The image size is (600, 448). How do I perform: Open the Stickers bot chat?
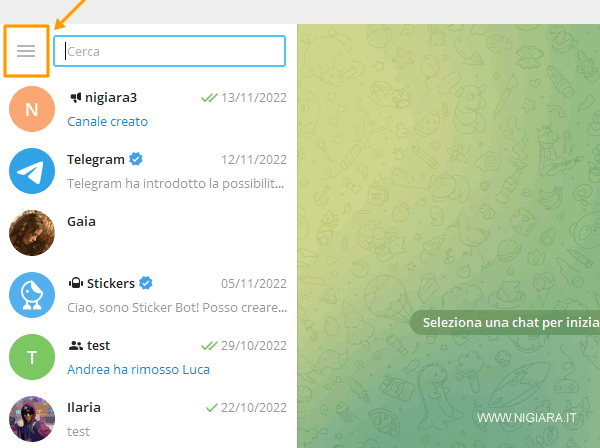click(148, 295)
